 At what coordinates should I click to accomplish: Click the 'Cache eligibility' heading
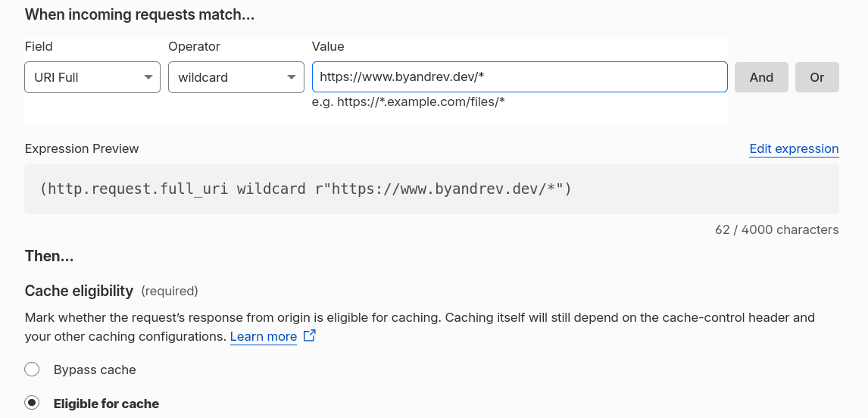tap(80, 291)
